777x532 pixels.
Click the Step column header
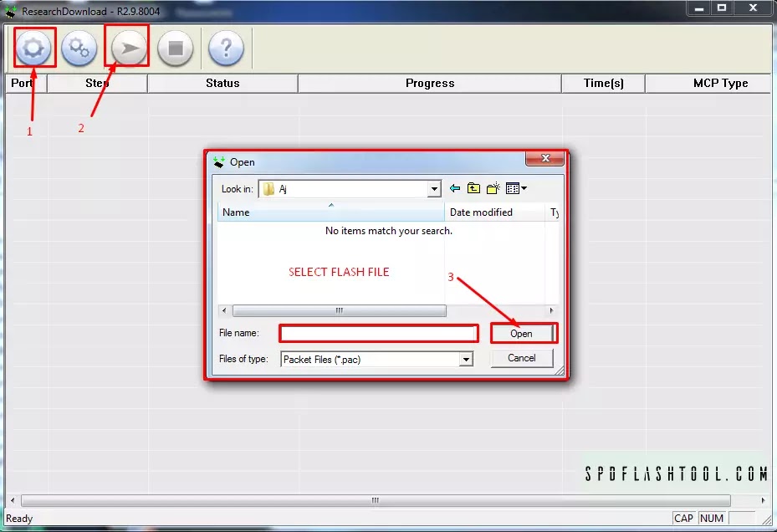tap(97, 84)
